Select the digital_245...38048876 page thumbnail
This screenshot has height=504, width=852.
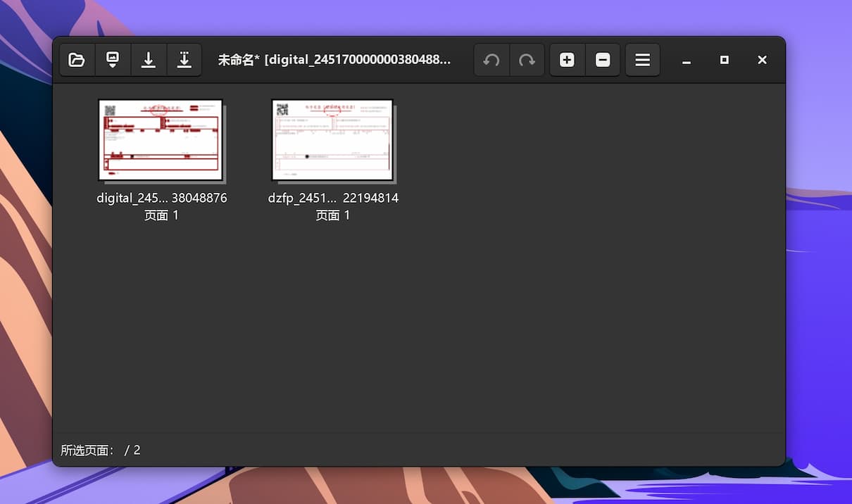(x=161, y=140)
